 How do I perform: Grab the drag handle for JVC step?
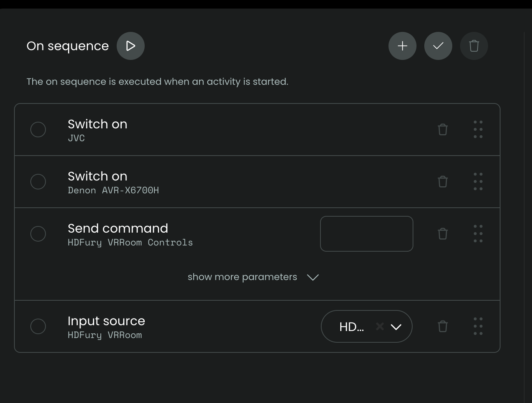(x=478, y=130)
